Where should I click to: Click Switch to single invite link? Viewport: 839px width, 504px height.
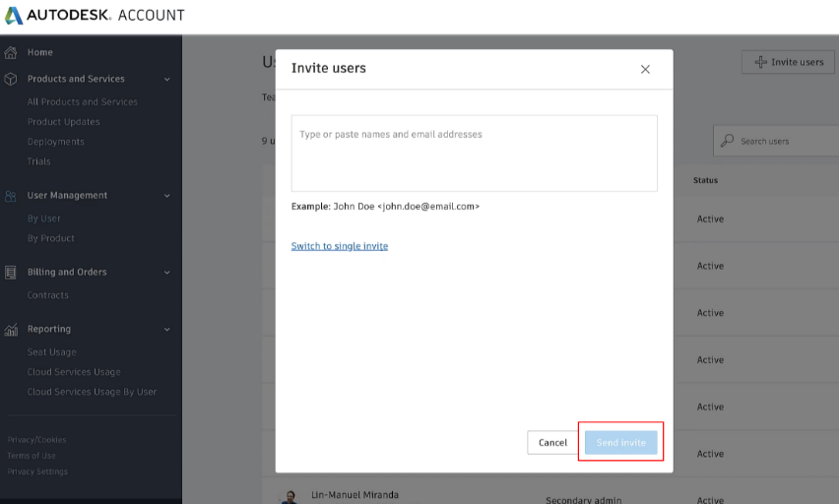pos(340,246)
